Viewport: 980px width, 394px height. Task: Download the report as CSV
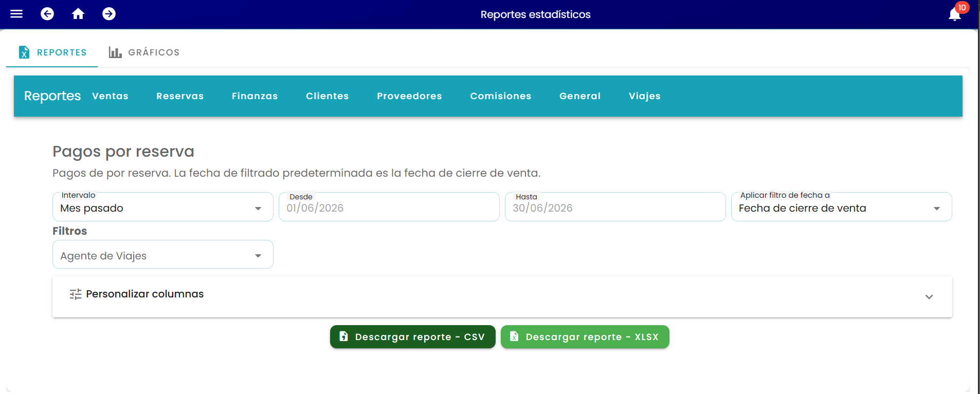pyautogui.click(x=413, y=337)
